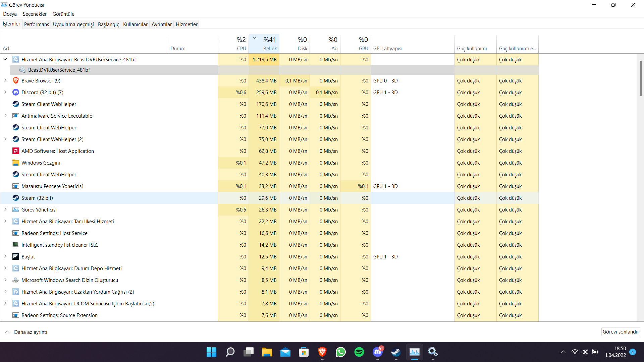The width and height of the screenshot is (644, 362).
Task: Click the Microsoft Windows Search Dizin icon
Action: (15, 280)
